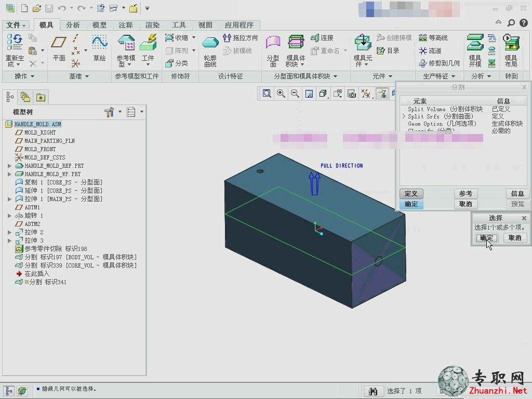Click the 模具元件 mold component icon
Image resolution: width=532 pixels, height=399 pixels.
[x=363, y=43]
